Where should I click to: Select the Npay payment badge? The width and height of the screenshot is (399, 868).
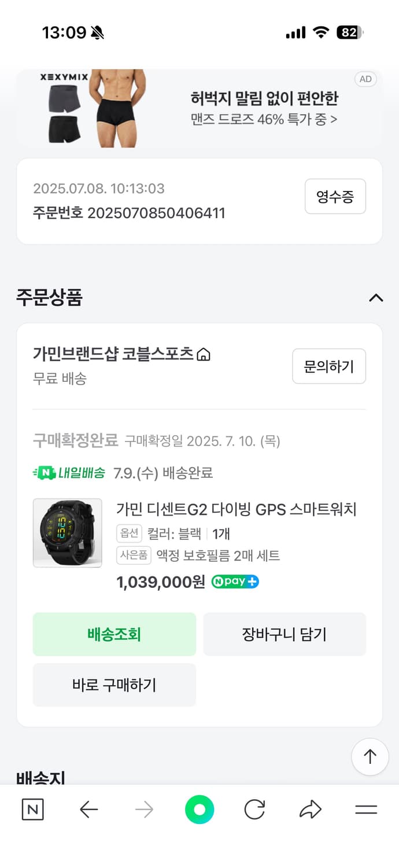click(235, 582)
